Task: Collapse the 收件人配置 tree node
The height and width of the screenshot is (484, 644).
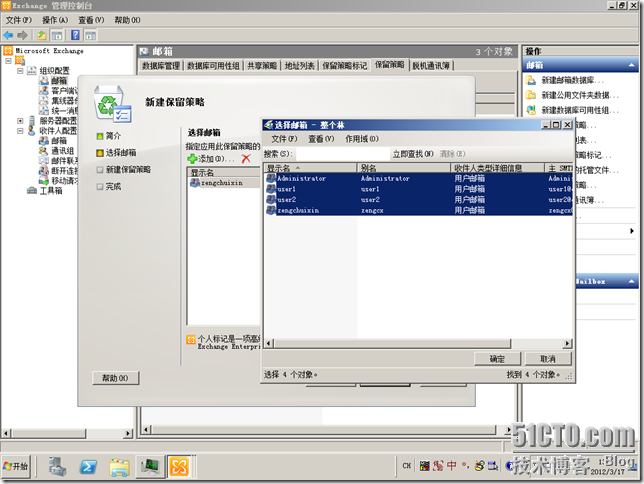Action: click(x=20, y=131)
